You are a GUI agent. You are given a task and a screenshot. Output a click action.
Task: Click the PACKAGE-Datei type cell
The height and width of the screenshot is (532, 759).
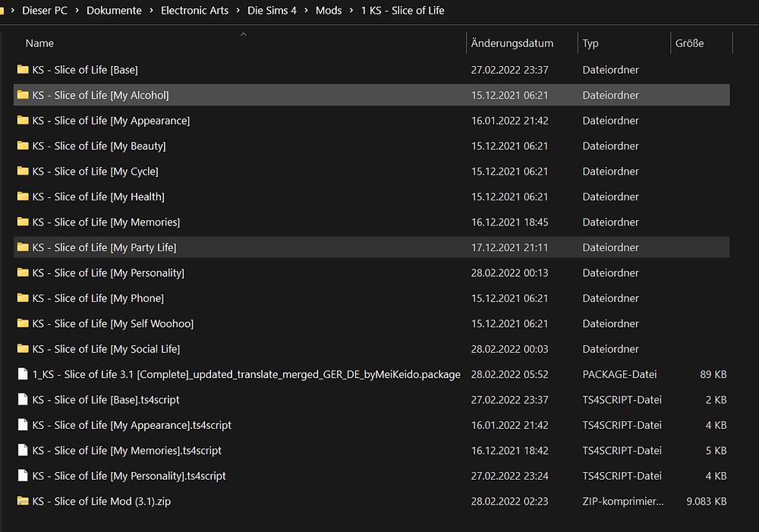click(x=619, y=375)
